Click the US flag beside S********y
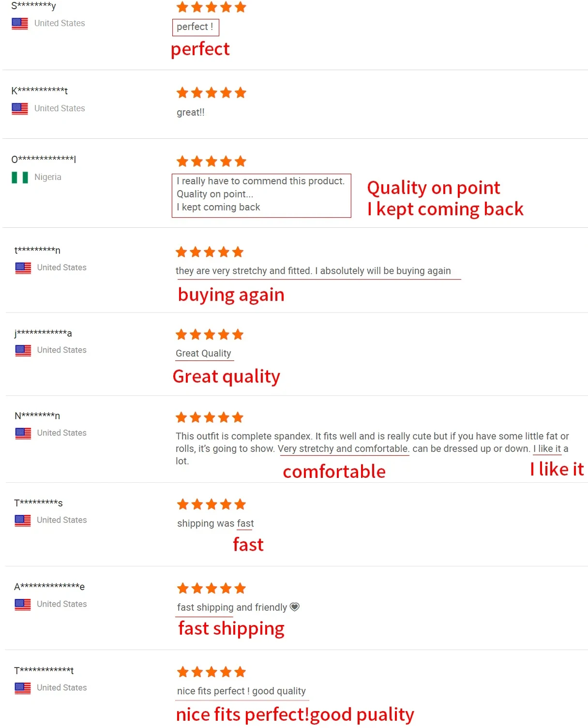 click(20, 24)
